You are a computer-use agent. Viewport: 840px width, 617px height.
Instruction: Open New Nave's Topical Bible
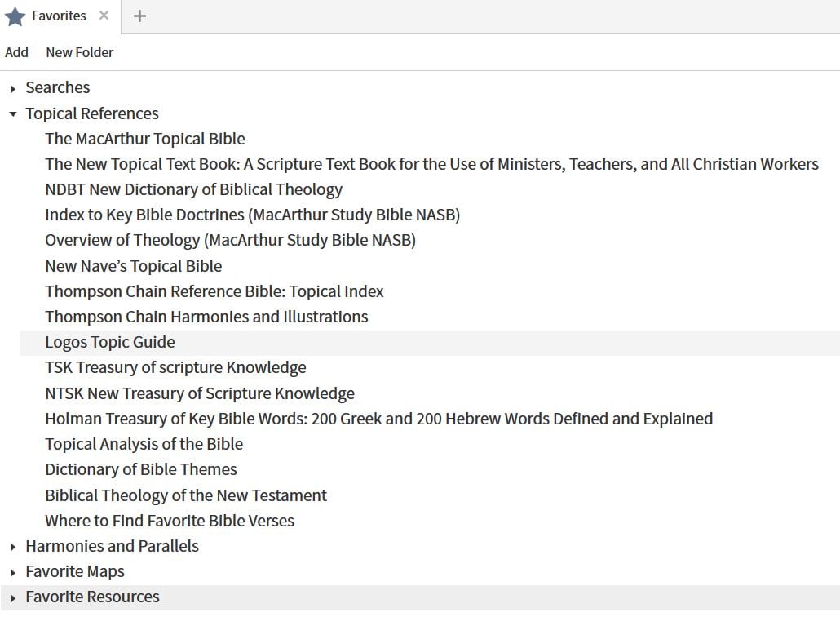[133, 266]
